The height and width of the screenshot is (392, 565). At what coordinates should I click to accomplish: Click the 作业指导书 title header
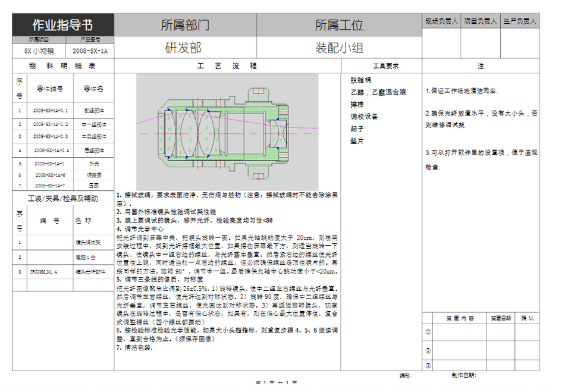pyautogui.click(x=62, y=25)
